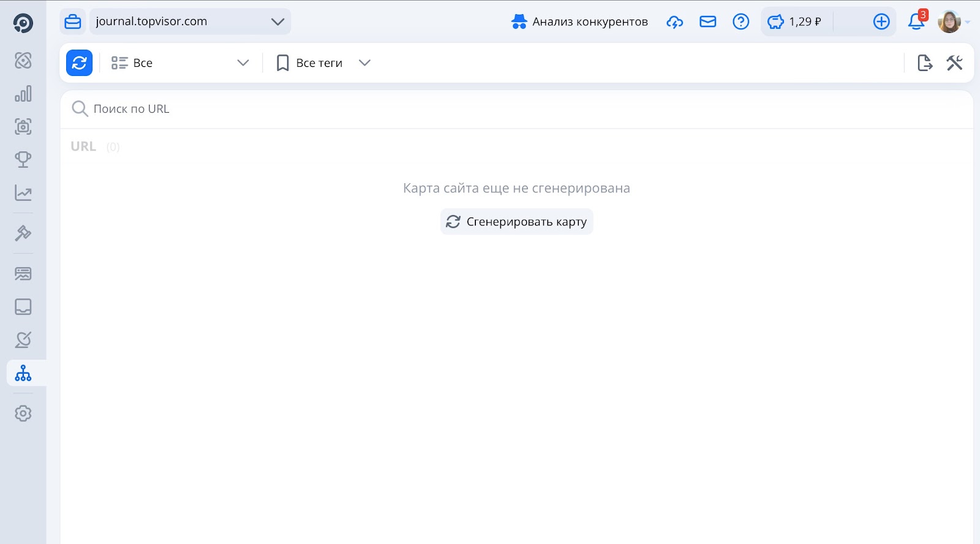
Task: Click the add funds plus icon
Action: click(x=881, y=21)
